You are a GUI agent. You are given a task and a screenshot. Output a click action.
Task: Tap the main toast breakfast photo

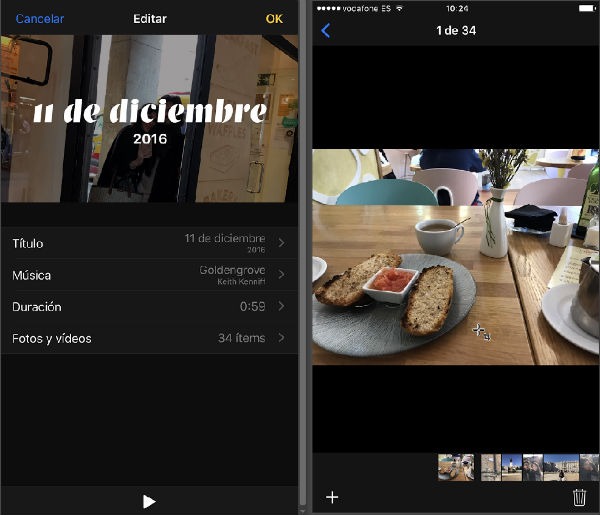pyautogui.click(x=456, y=257)
